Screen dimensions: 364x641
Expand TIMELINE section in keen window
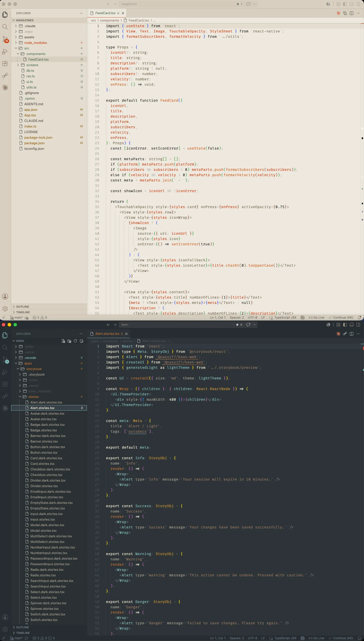point(49,633)
